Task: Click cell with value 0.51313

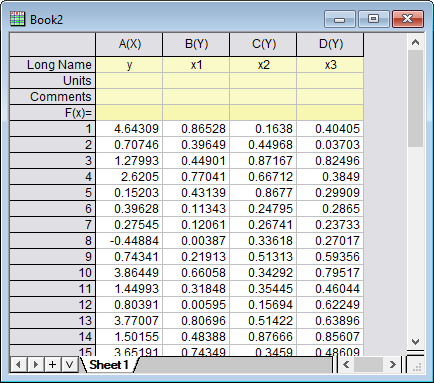Action: click(x=263, y=257)
